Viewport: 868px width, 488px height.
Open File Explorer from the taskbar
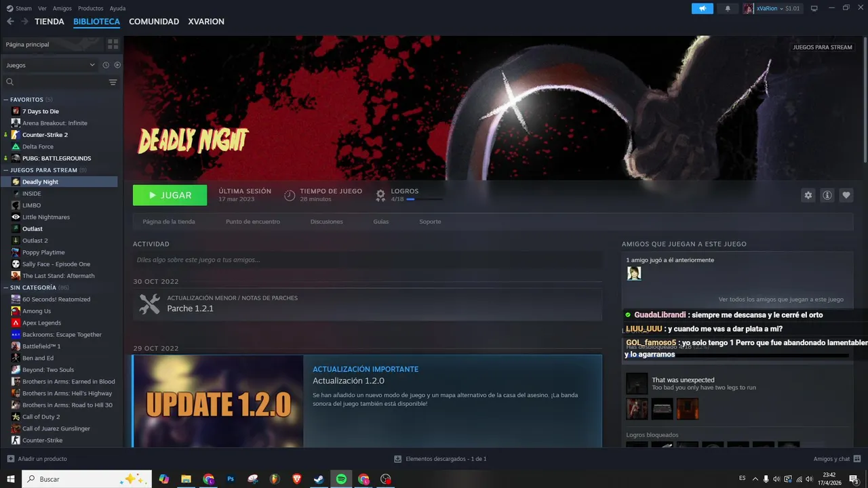coord(186,479)
